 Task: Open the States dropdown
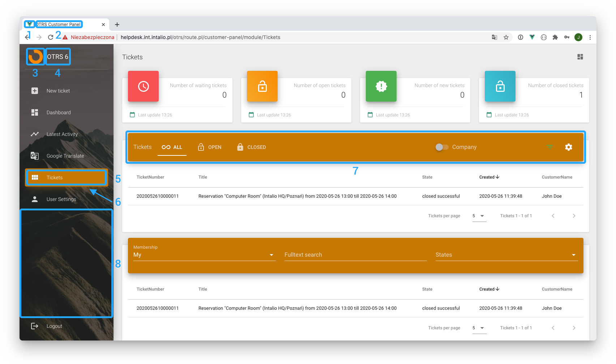click(x=507, y=255)
